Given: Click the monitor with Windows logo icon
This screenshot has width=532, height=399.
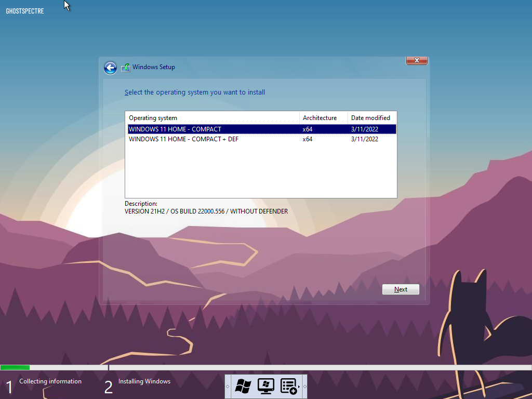Looking at the screenshot, I should point(265,387).
